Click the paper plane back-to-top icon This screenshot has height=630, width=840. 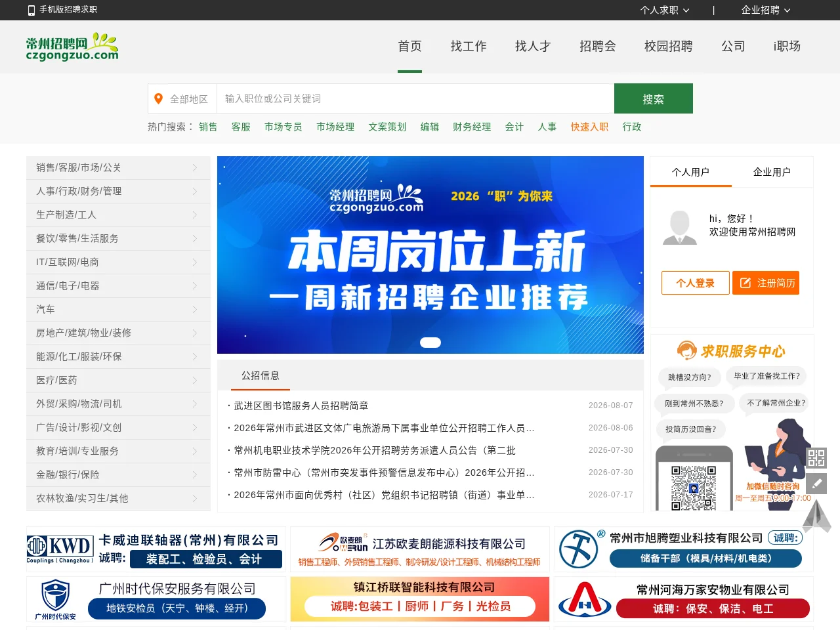click(x=816, y=516)
